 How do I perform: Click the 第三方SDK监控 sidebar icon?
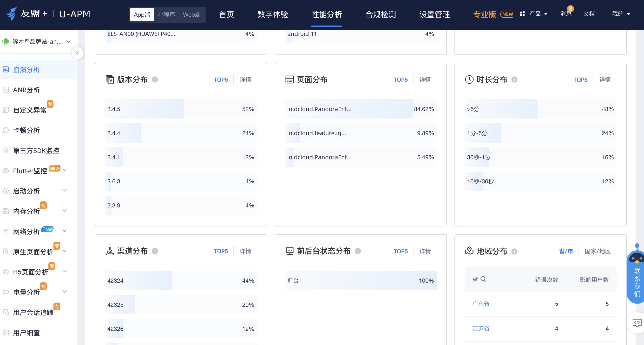tap(6, 151)
